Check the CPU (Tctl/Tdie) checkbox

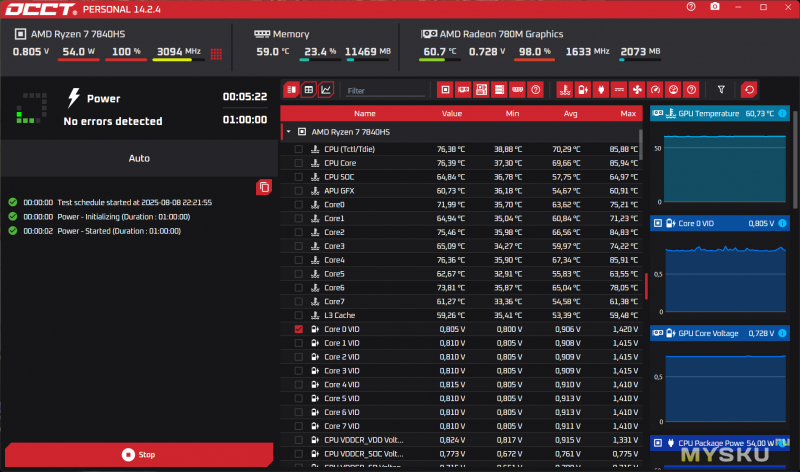(299, 149)
